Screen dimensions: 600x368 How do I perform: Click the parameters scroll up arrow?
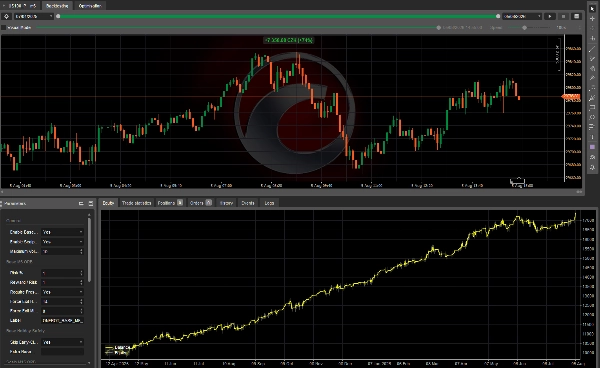(90, 214)
